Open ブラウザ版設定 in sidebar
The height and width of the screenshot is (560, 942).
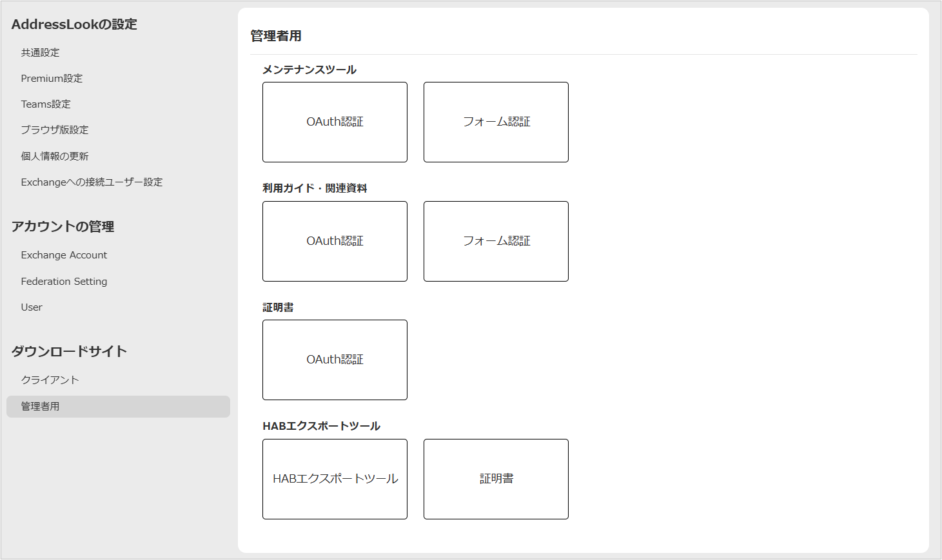[55, 130]
